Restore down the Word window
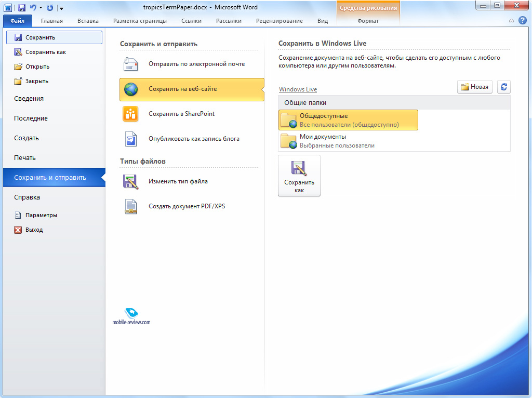The height and width of the screenshot is (399, 532). (497, 6)
